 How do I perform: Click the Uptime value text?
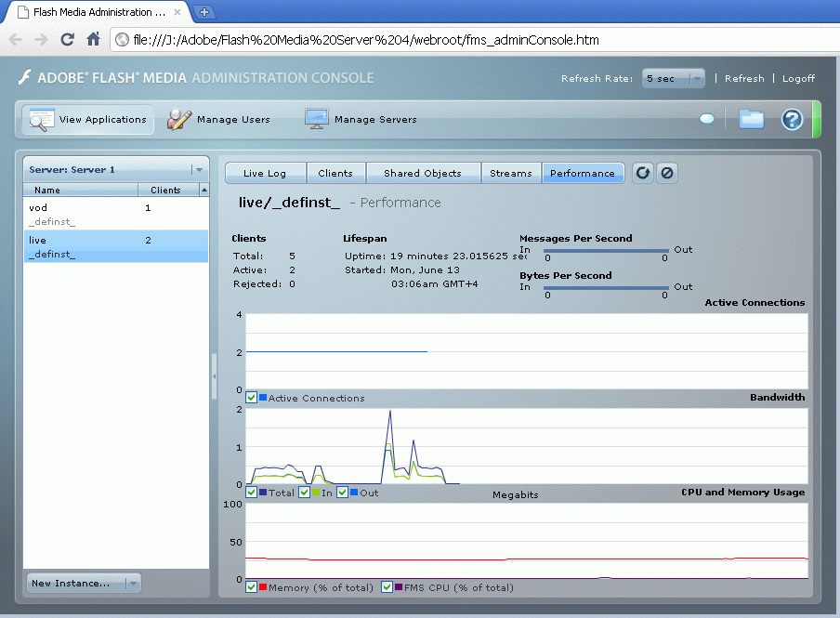point(459,256)
